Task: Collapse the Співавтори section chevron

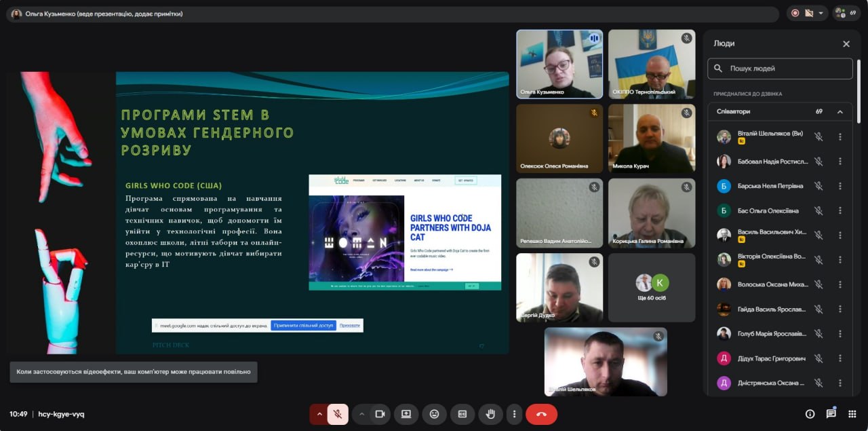Action: coord(840,112)
